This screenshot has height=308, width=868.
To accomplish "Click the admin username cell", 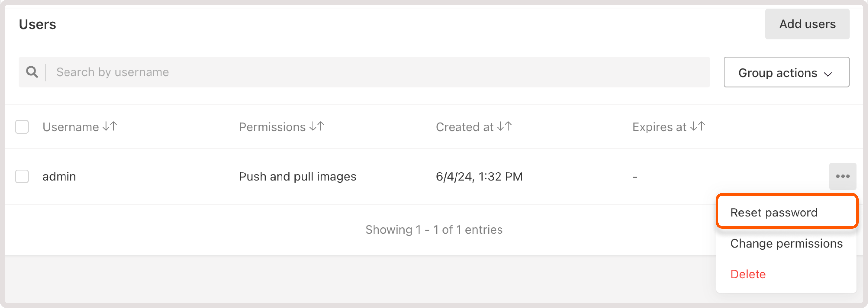I will tap(59, 176).
